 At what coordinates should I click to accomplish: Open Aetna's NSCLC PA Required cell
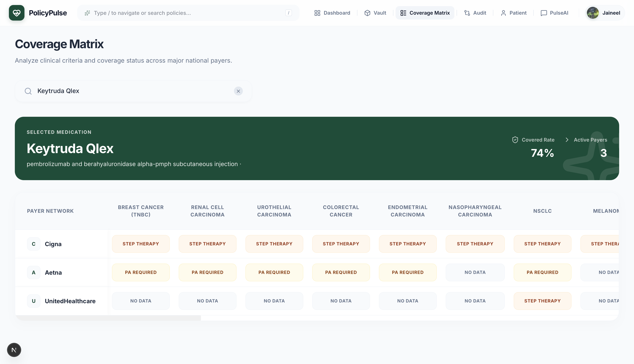[x=542, y=272]
